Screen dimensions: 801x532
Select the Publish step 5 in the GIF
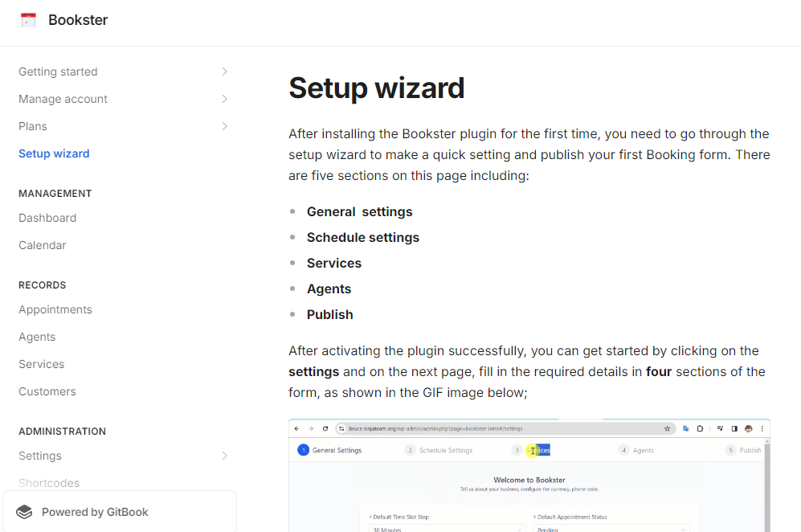(743, 450)
